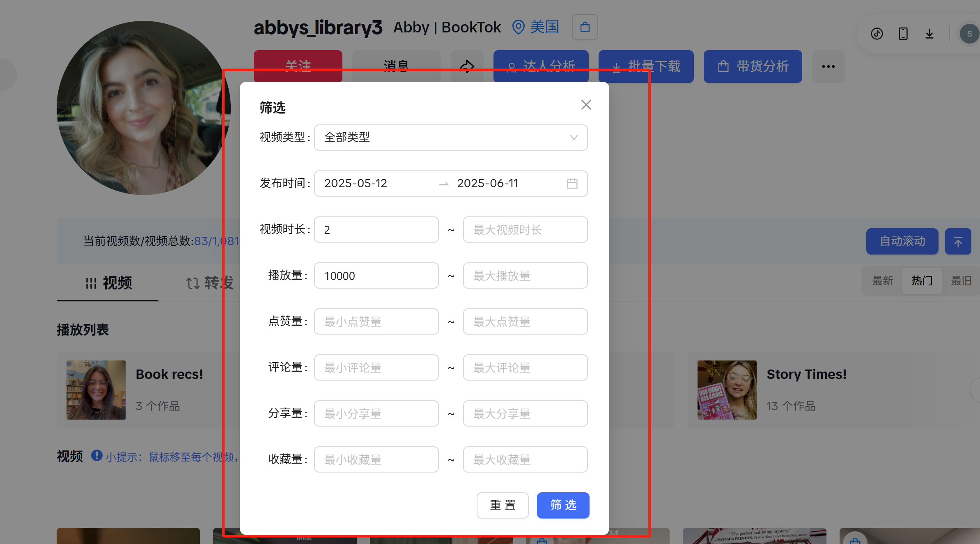Click the blue 筛选 confirm button
980x544 pixels.
[x=563, y=505]
